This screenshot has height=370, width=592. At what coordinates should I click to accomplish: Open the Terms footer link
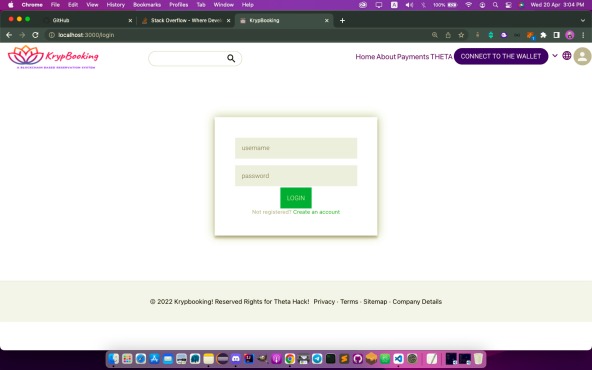click(349, 302)
